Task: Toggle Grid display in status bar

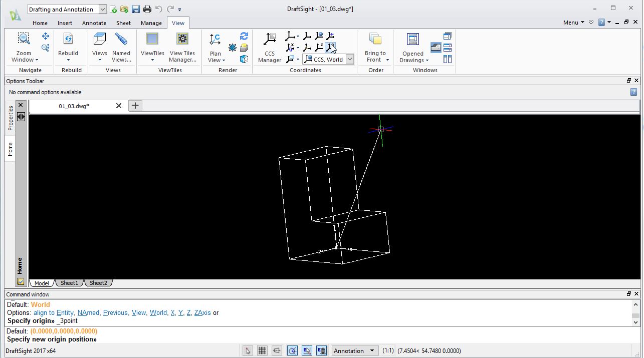Action: point(262,351)
